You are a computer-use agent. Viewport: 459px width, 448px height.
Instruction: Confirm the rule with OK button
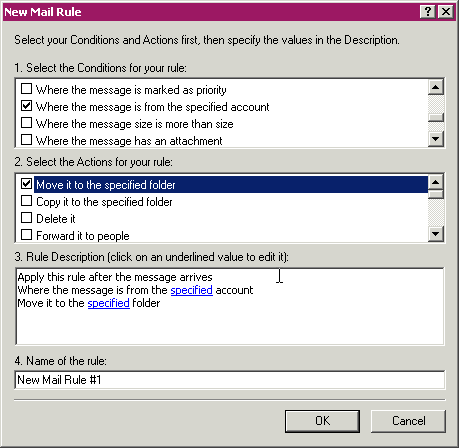tap(322, 421)
